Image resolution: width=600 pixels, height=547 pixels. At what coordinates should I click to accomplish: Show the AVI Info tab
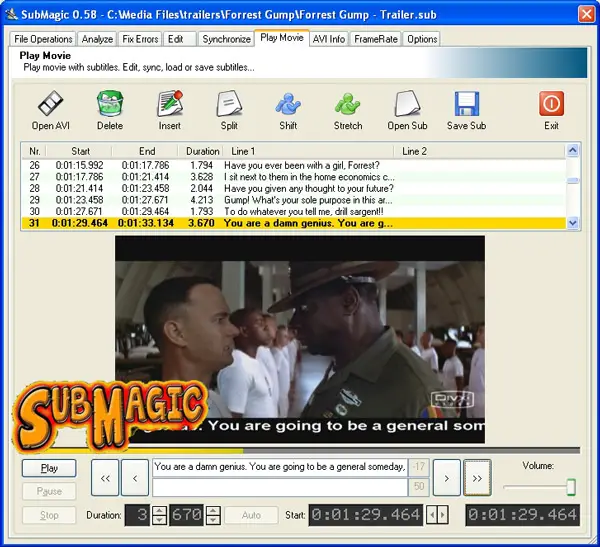[329, 39]
